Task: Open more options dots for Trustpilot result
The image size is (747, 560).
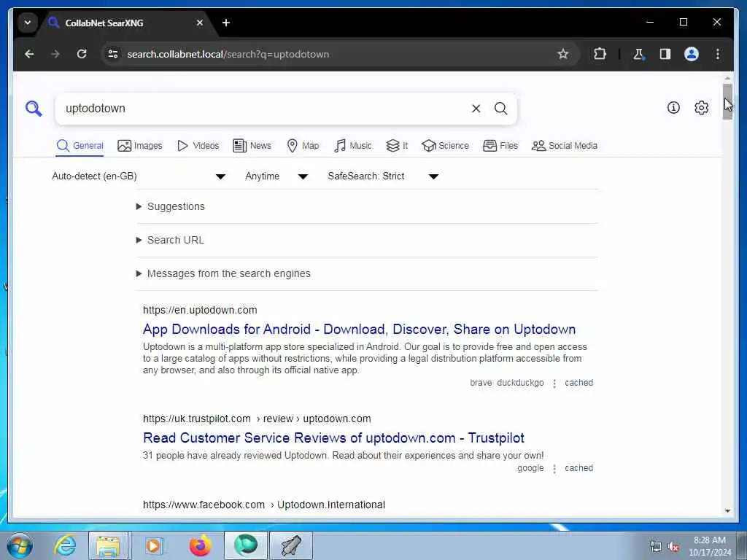Action: point(554,469)
